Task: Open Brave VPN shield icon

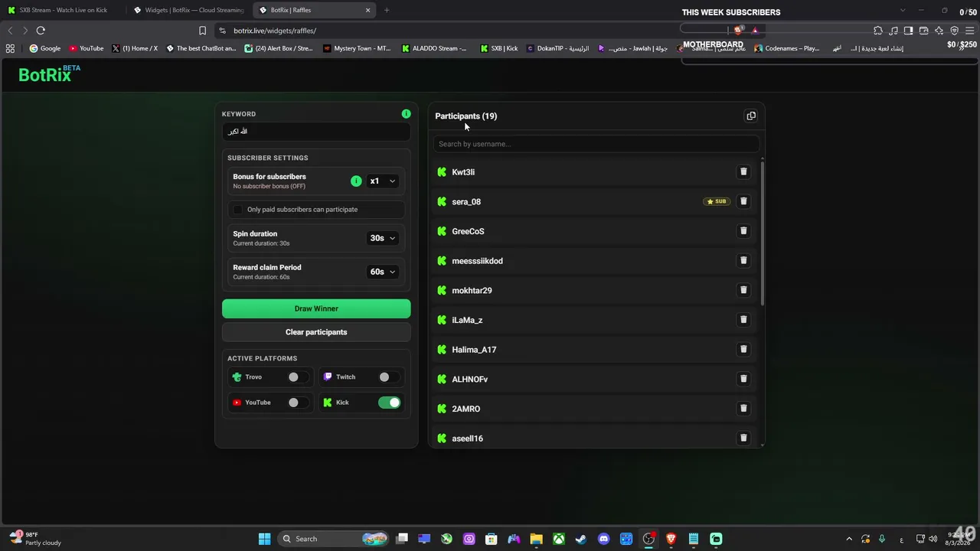Action: point(954,31)
